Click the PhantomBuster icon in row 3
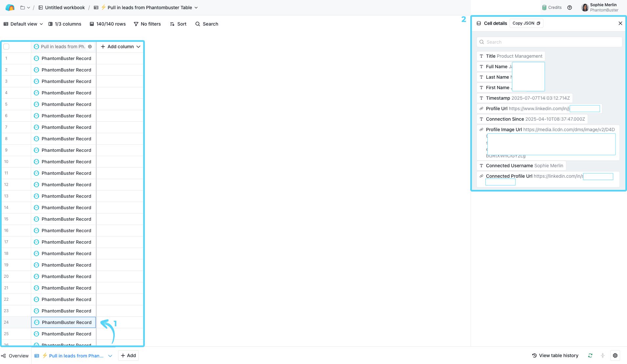Screen dimensions: 627x364 pos(36,81)
